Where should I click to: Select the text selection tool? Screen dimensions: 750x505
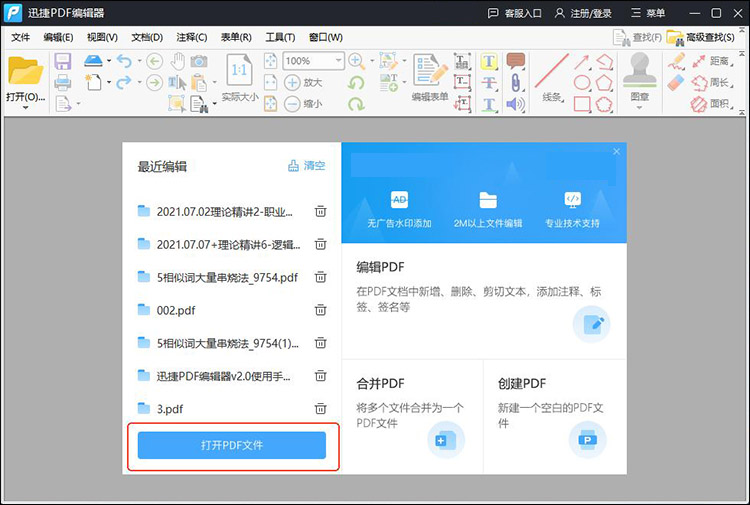pyautogui.click(x=177, y=83)
